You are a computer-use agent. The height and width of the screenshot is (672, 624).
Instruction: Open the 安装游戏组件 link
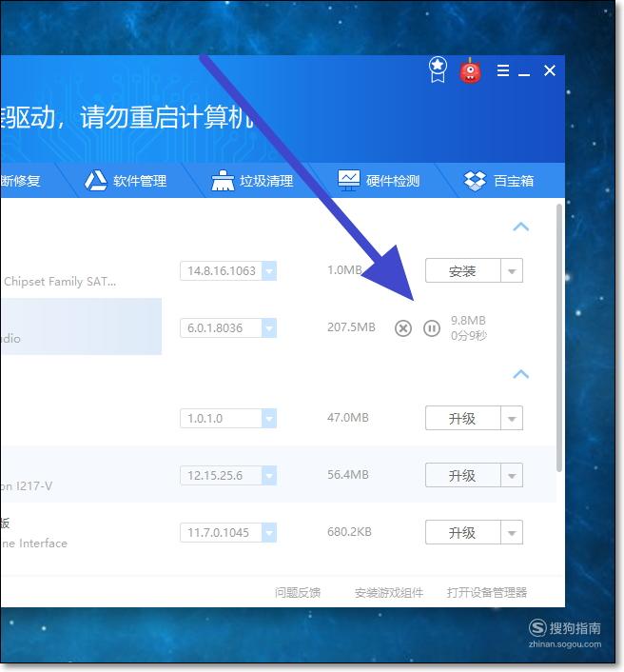point(389,593)
